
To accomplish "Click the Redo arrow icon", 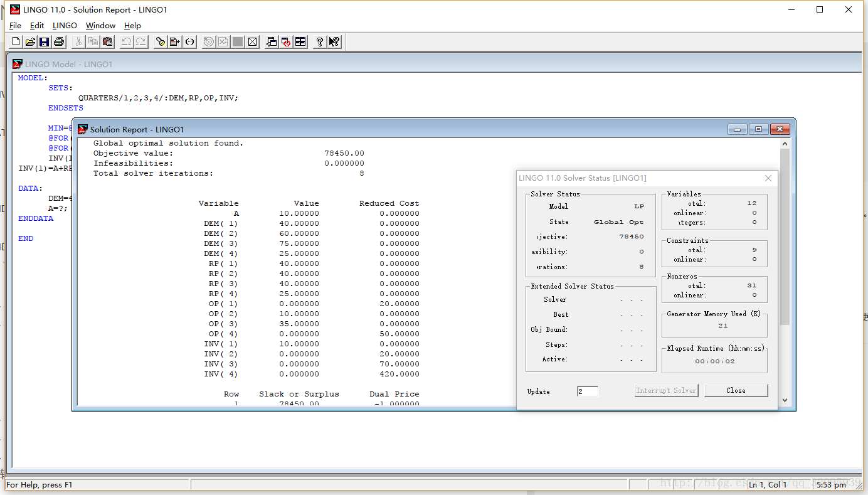I will 141,42.
